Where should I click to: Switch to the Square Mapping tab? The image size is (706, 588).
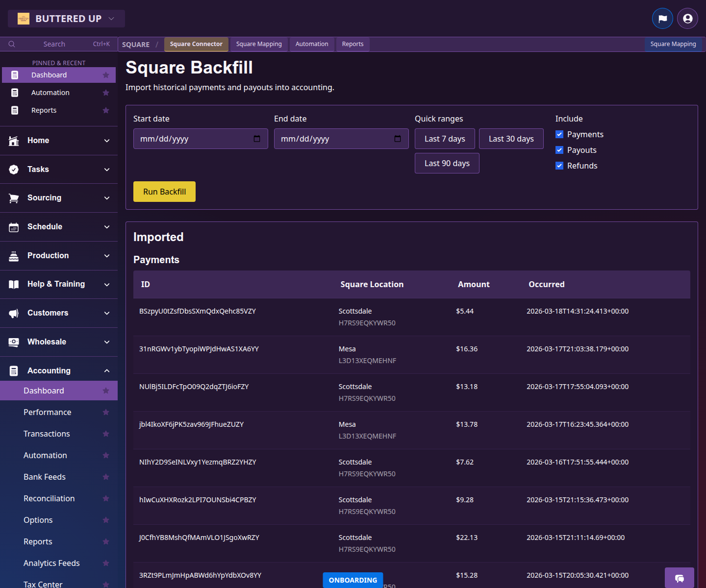(x=259, y=44)
